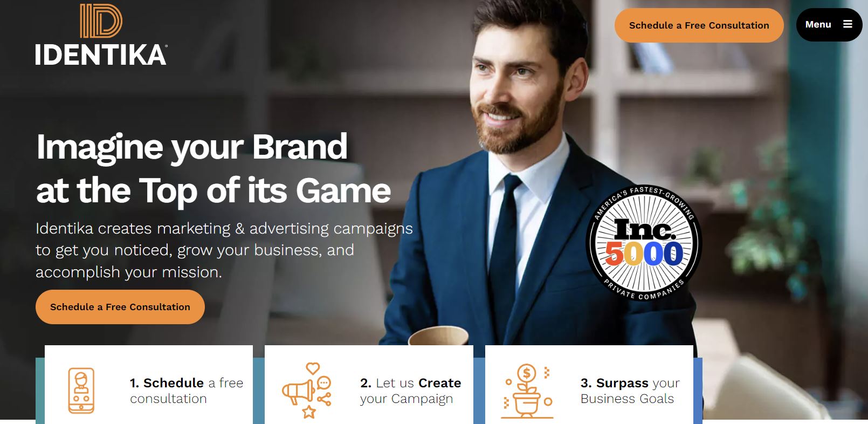Click the Inc. 5000 badge

(x=644, y=243)
